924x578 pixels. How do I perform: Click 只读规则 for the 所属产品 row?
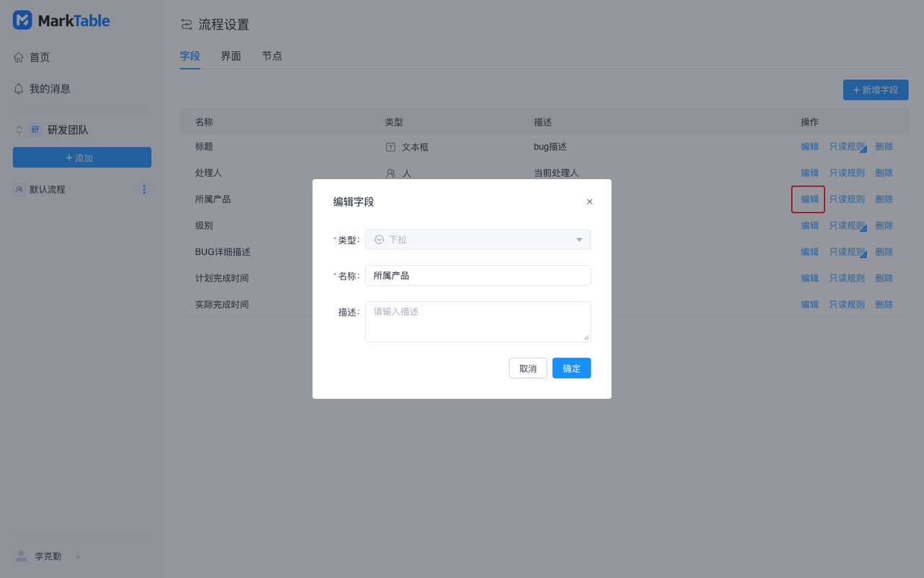(847, 199)
